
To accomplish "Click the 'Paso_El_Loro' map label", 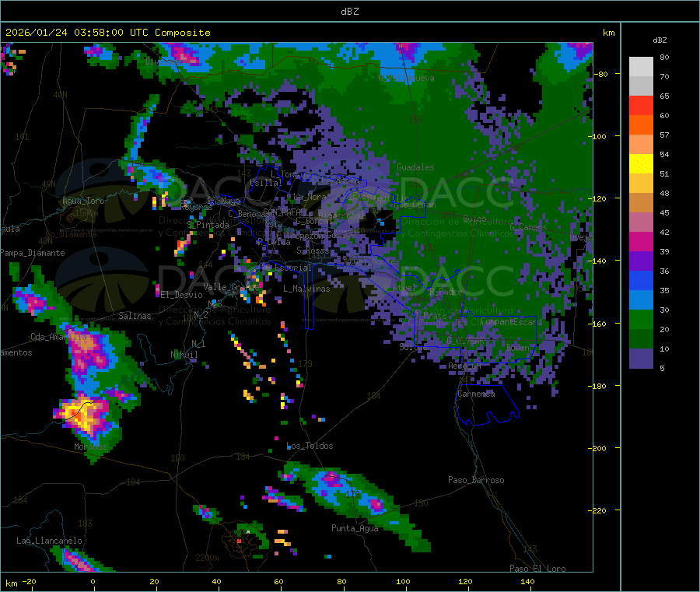I will click(x=537, y=569).
